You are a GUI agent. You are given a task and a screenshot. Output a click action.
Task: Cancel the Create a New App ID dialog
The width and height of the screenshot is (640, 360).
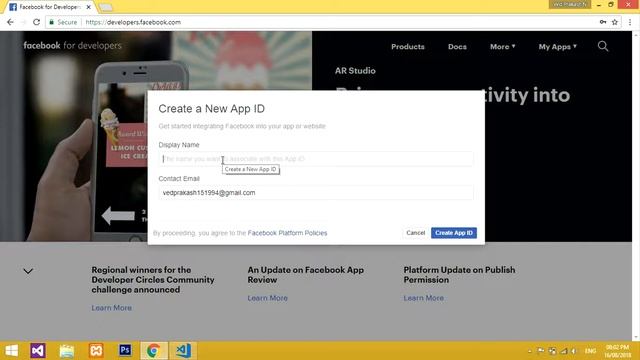tap(416, 233)
